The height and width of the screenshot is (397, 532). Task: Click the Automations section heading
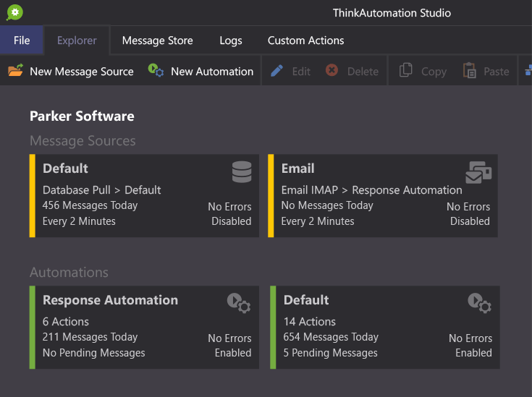point(69,272)
